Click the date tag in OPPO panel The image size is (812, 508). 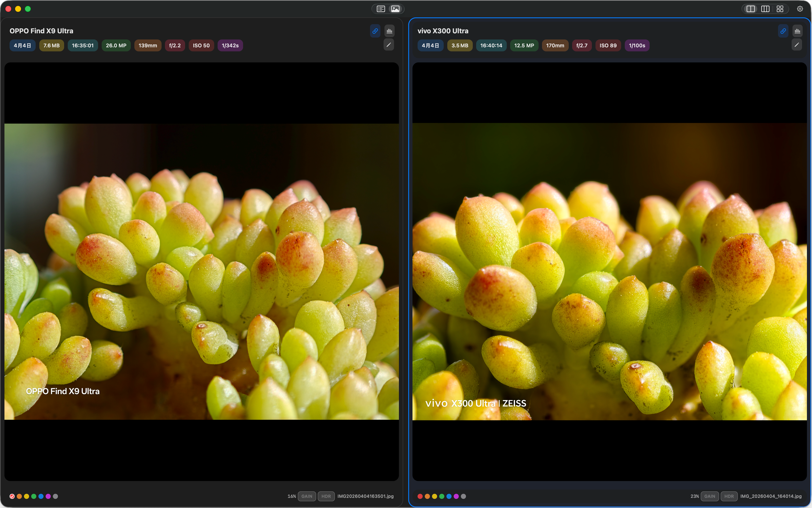[23, 45]
